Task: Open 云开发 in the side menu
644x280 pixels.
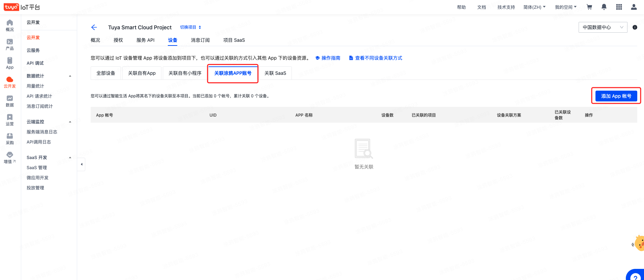Action: pyautogui.click(x=33, y=37)
